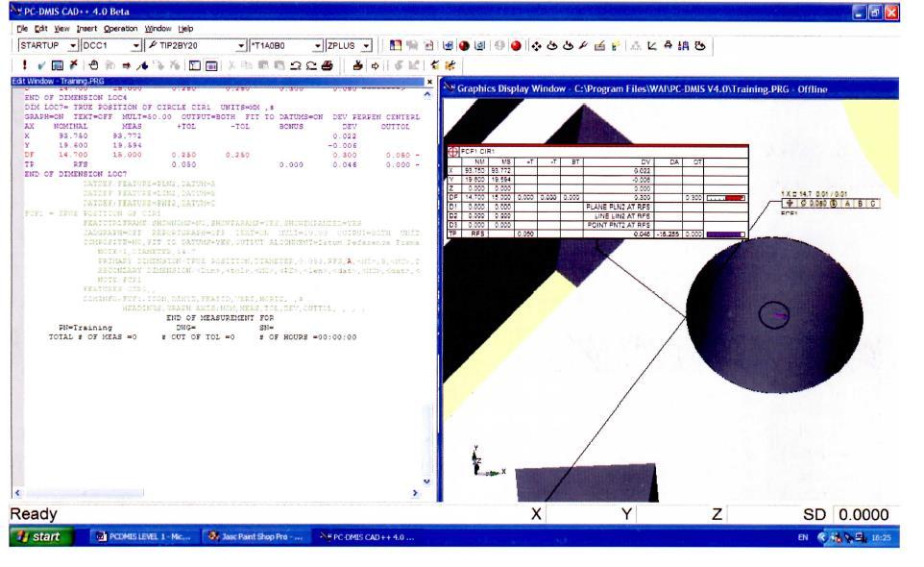Screen dimensions: 924x567
Task: Expand the DCC1 dropdown list
Action: (x=136, y=45)
